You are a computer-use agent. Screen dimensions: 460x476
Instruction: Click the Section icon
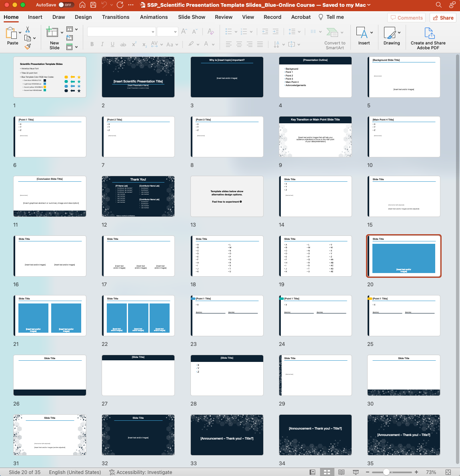click(70, 47)
